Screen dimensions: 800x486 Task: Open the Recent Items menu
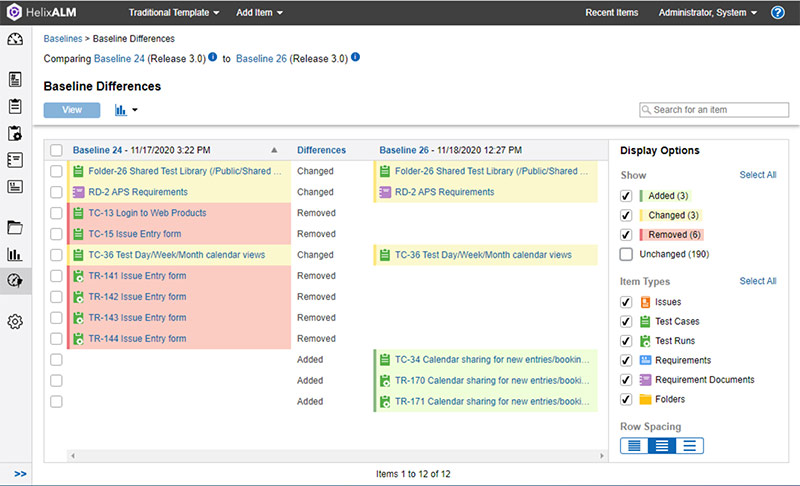[x=612, y=13]
